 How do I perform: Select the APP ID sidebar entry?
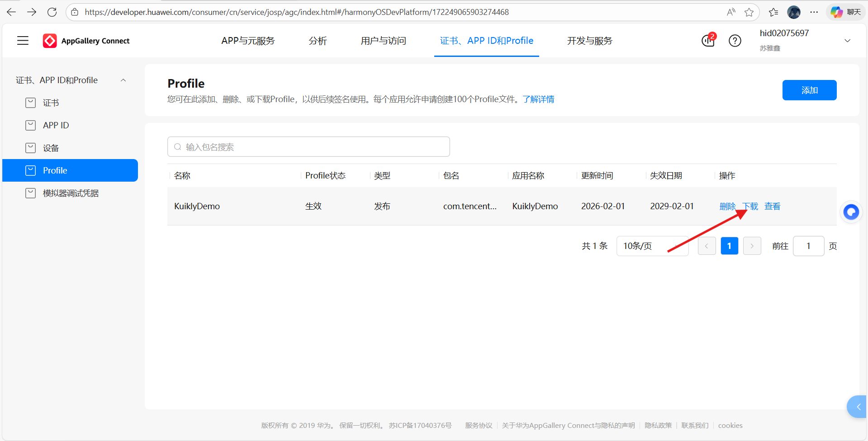pos(56,125)
